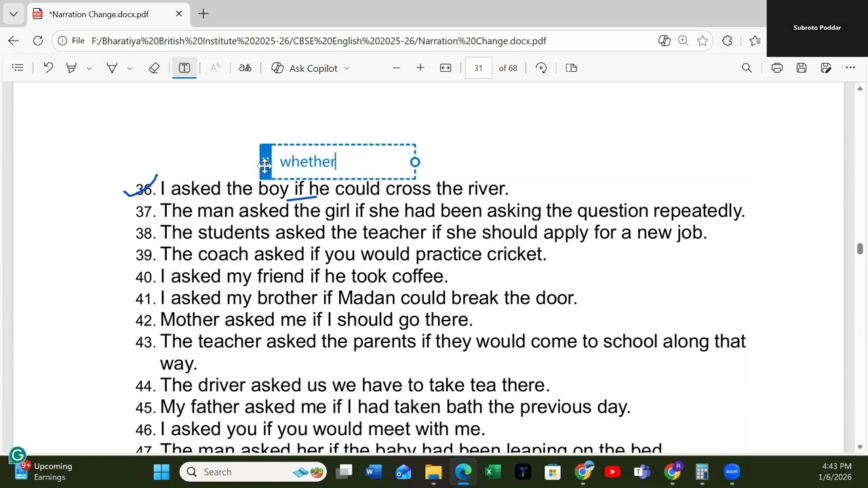The height and width of the screenshot is (488, 868).
Task: Print the PDF document
Action: [x=777, y=68]
